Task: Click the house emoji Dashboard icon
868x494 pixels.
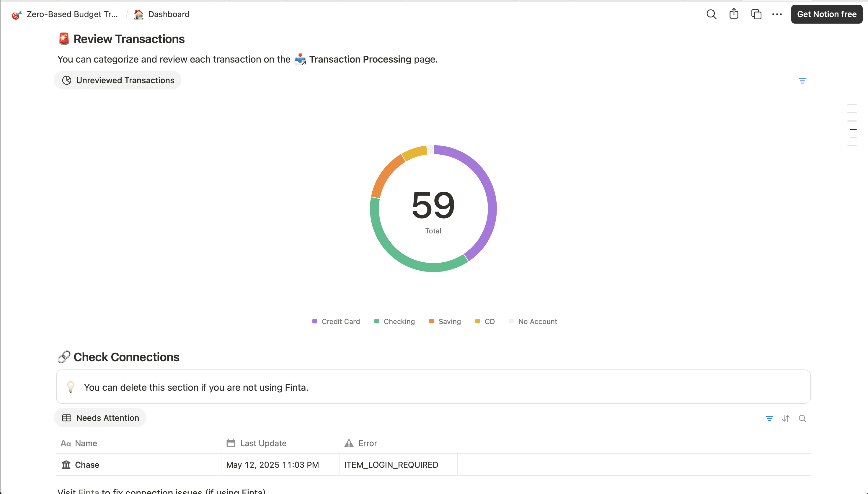Action: tap(138, 14)
